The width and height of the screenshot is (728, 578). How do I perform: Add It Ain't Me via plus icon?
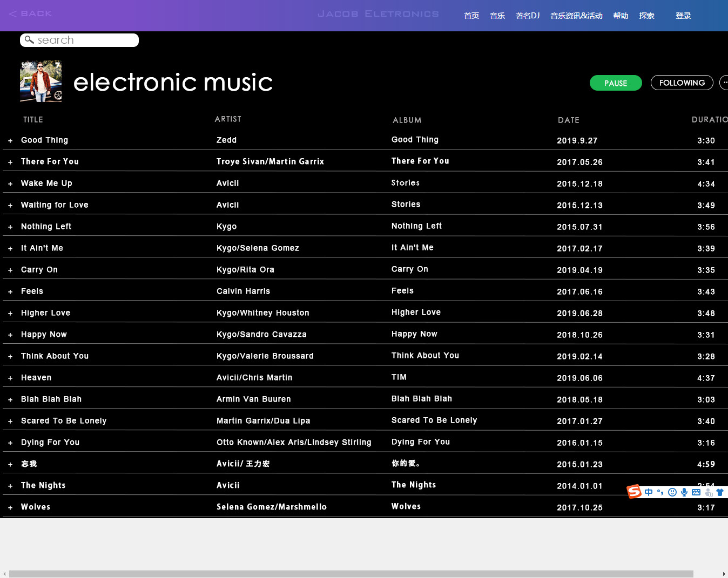click(10, 249)
